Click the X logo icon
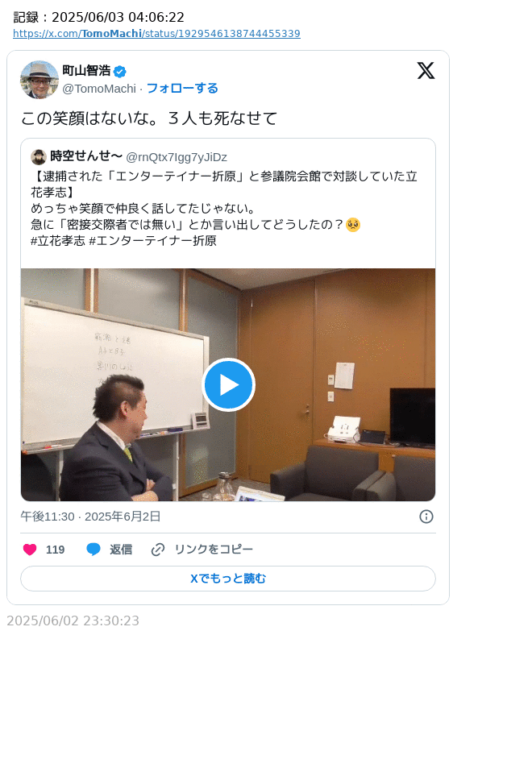532x772 pixels. (426, 70)
